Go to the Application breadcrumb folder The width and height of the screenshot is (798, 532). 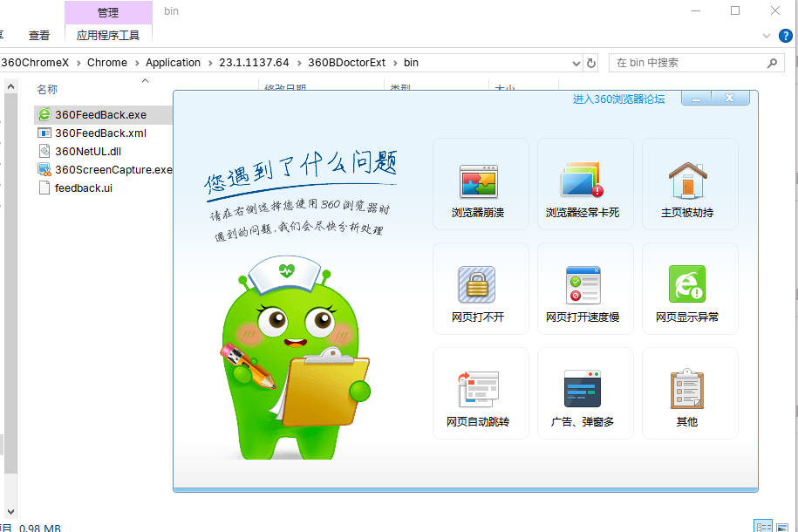[173, 63]
